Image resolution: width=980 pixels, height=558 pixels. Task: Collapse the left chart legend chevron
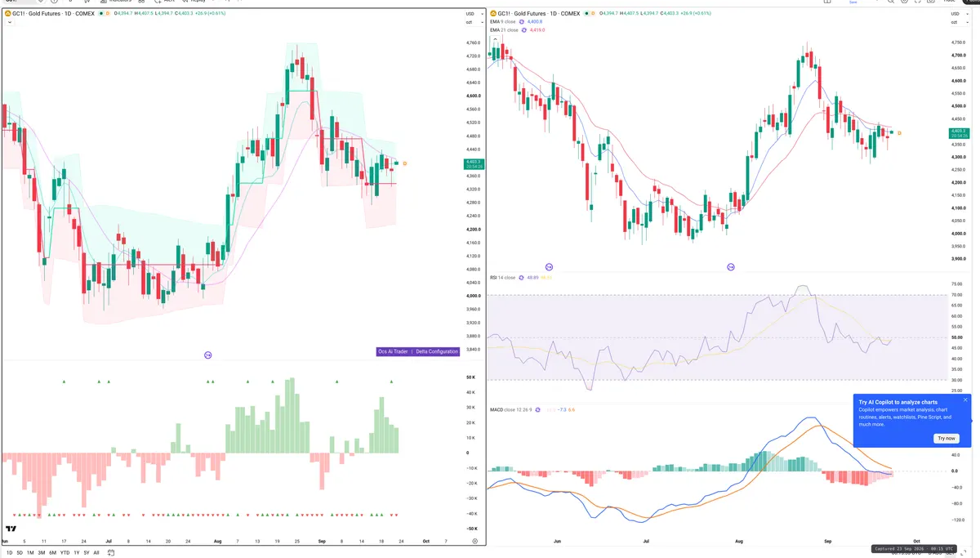coord(9,23)
